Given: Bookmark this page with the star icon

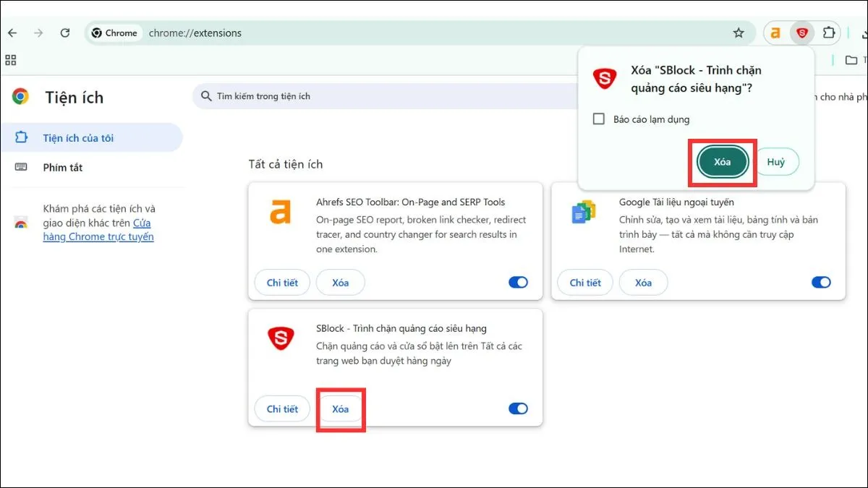Looking at the screenshot, I should [739, 33].
